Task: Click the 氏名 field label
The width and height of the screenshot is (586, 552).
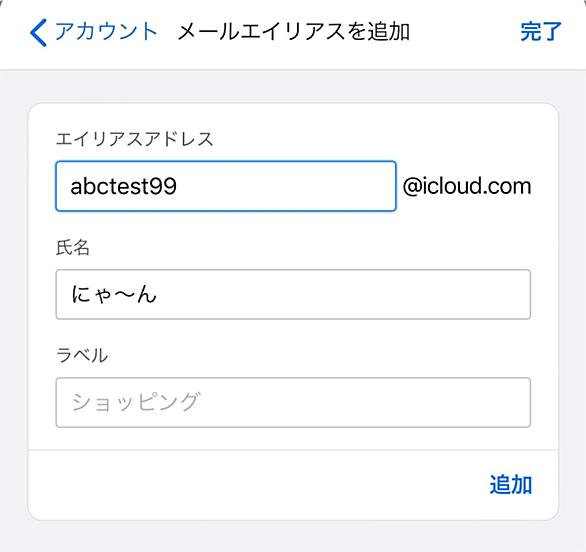Action: [73, 247]
